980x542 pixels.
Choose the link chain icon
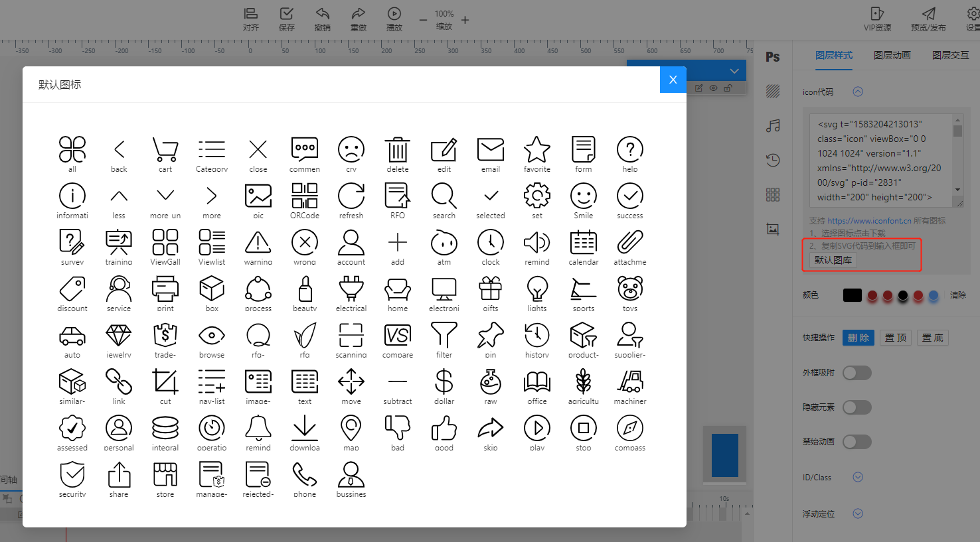(119, 382)
